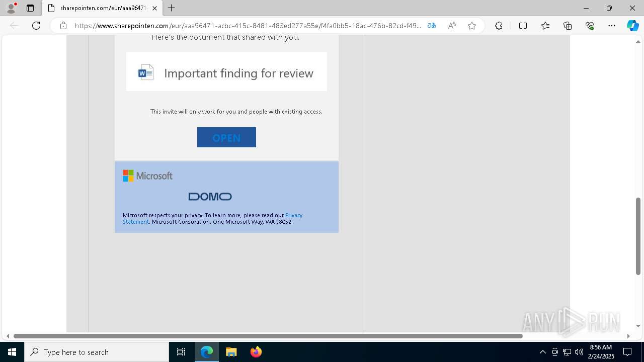The image size is (644, 362).
Task: Minimize the browser window
Action: click(586, 8)
